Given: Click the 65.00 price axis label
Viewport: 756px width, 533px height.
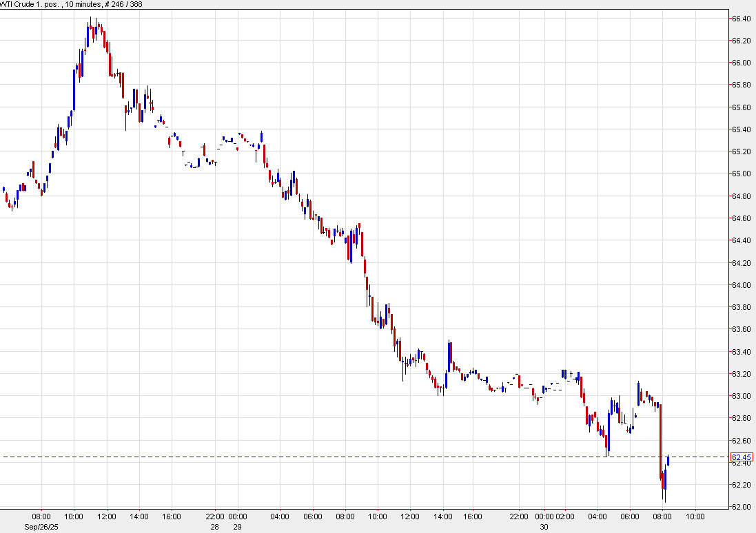Looking at the screenshot, I should point(742,174).
